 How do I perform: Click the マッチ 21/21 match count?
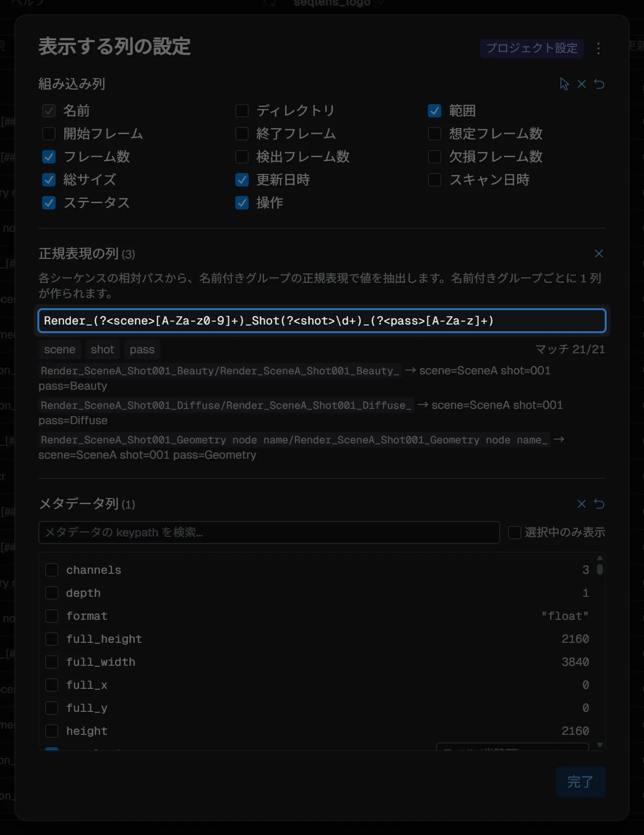tap(570, 349)
